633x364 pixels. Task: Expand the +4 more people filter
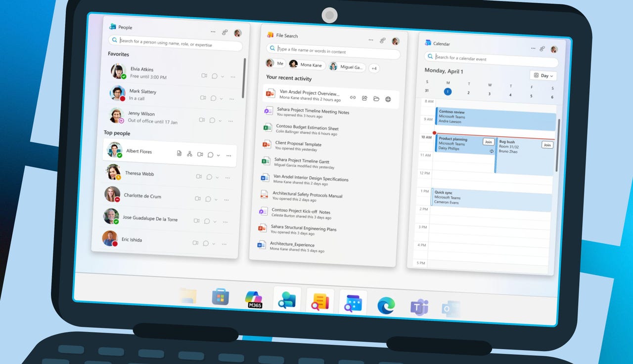tap(374, 68)
